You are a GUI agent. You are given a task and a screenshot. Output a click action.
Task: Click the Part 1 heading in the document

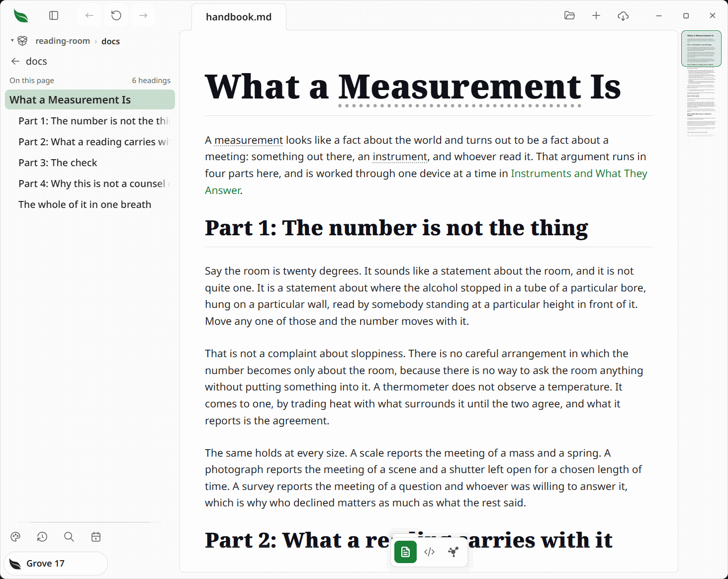pos(396,228)
